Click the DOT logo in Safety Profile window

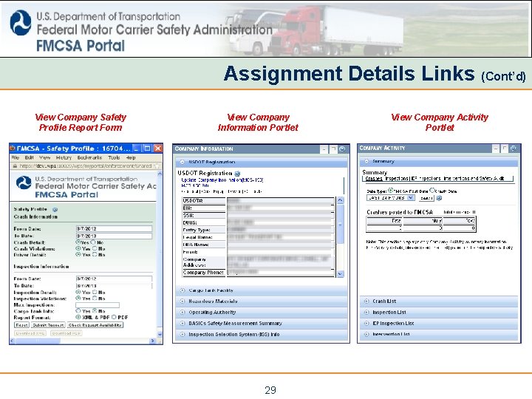tap(24, 183)
